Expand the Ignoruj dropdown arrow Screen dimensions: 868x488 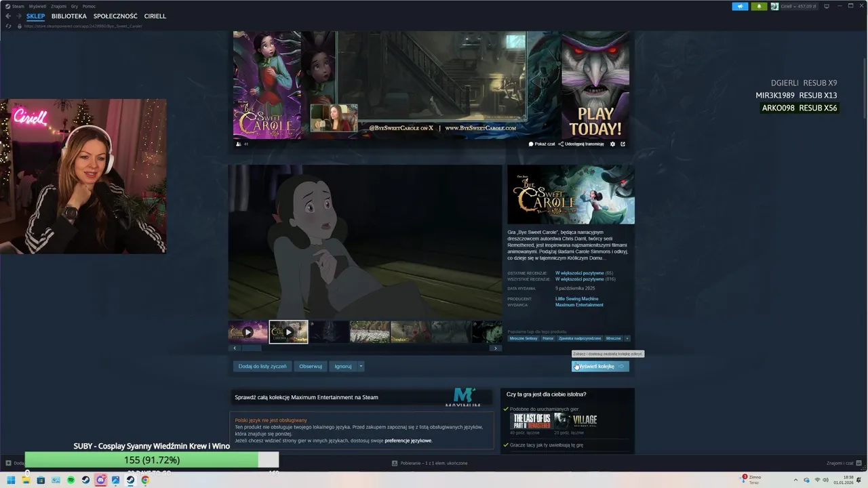click(x=361, y=366)
